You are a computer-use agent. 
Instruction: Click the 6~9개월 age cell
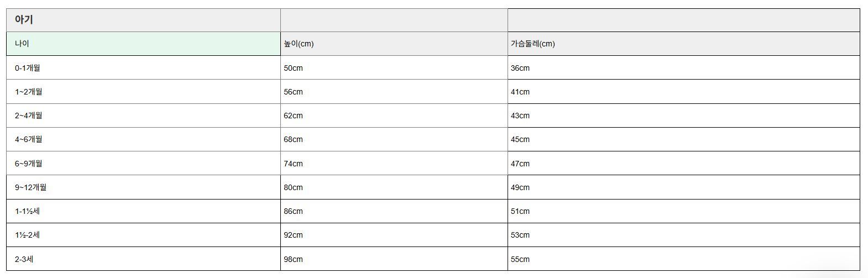[143, 163]
